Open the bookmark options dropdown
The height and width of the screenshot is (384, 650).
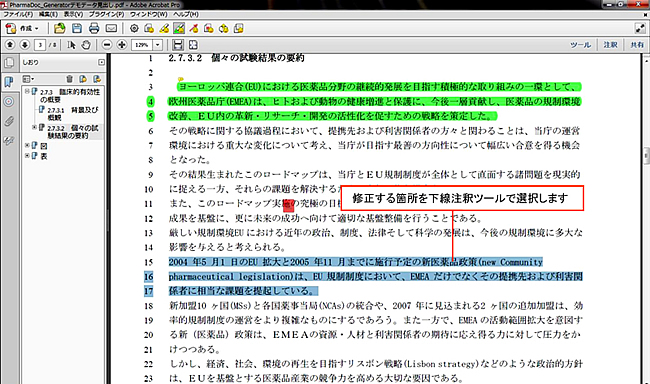point(28,79)
